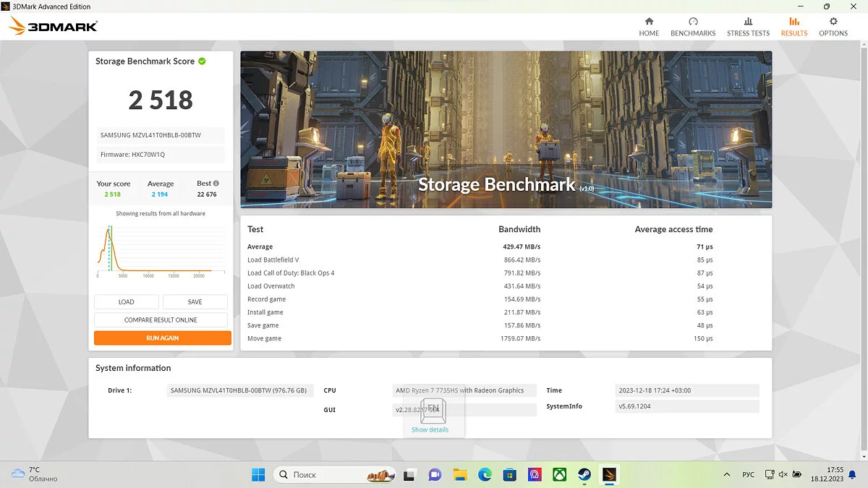Open the Xbox app in taskbar
Viewport: 868px width, 488px height.
[x=559, y=475]
